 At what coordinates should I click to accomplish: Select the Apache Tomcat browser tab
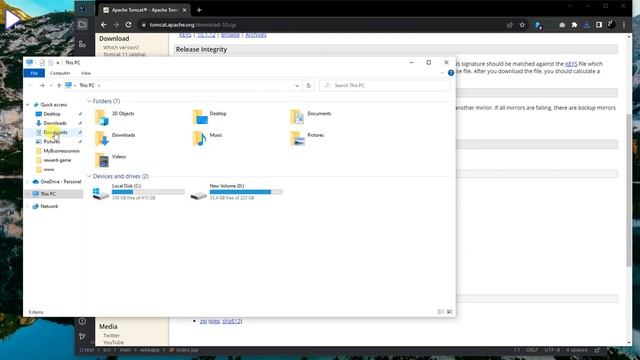pos(144,10)
